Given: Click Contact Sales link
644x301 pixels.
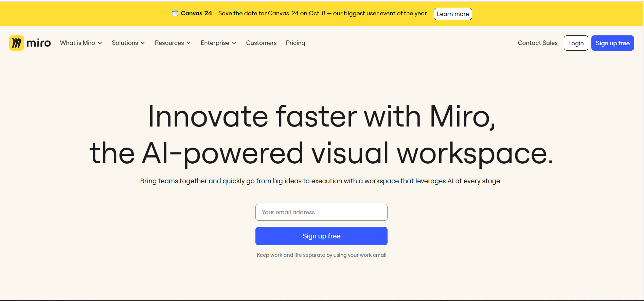Looking at the screenshot, I should pyautogui.click(x=538, y=43).
